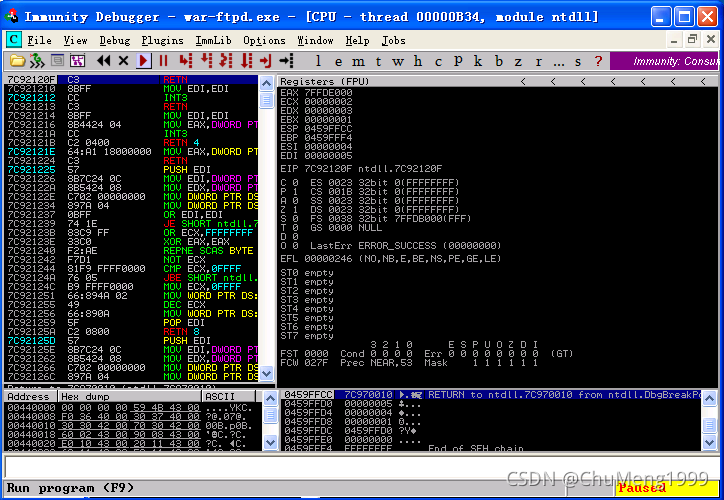
Task: Click the EIP value 7C92120F
Action: pyautogui.click(x=328, y=169)
